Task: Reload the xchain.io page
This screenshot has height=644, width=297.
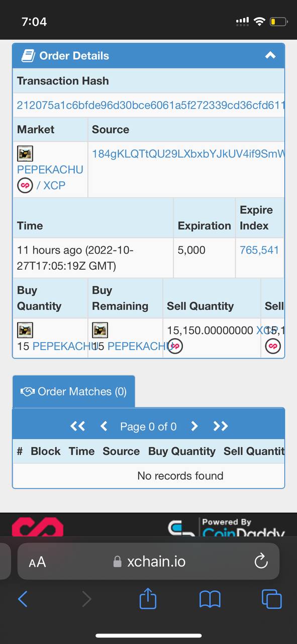Action: coord(261,561)
